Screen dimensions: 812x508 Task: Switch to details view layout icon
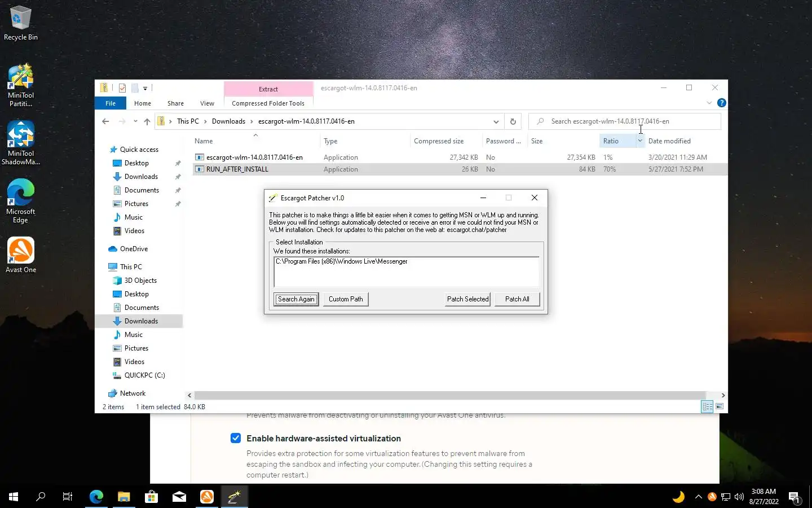[x=707, y=406]
